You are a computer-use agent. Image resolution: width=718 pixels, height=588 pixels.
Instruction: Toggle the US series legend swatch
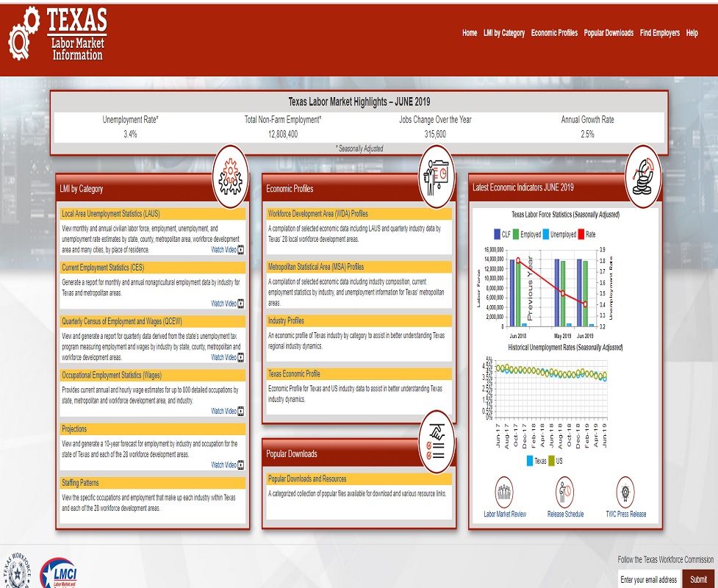pos(551,461)
